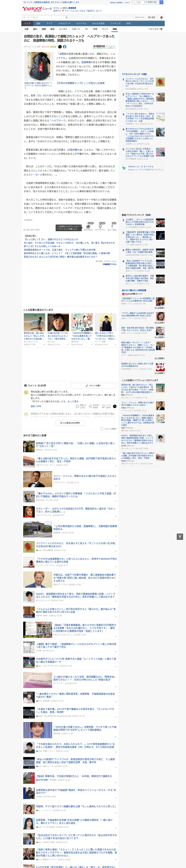Share the article on Facebook
This screenshot has height=868, width=186.
64,47
